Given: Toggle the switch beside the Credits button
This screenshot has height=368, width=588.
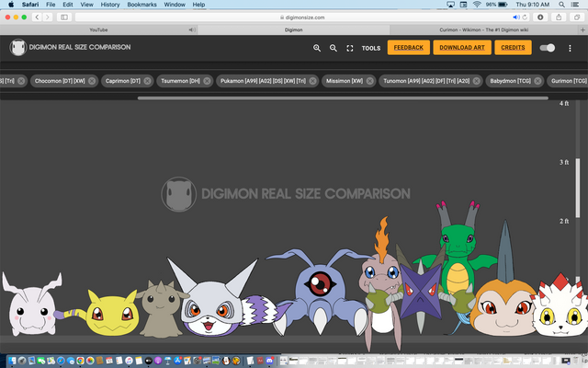Looking at the screenshot, I should 548,48.
